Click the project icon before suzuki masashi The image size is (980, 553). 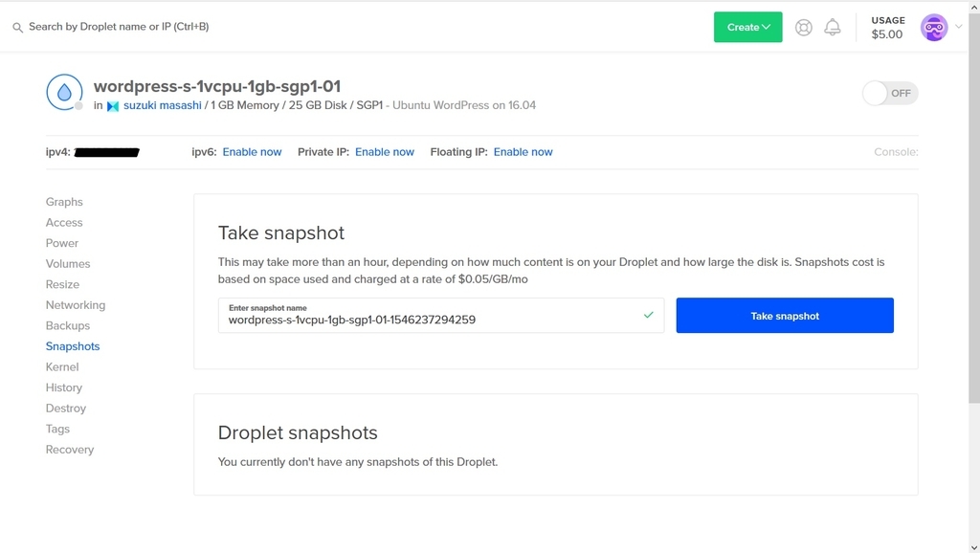pyautogui.click(x=113, y=106)
